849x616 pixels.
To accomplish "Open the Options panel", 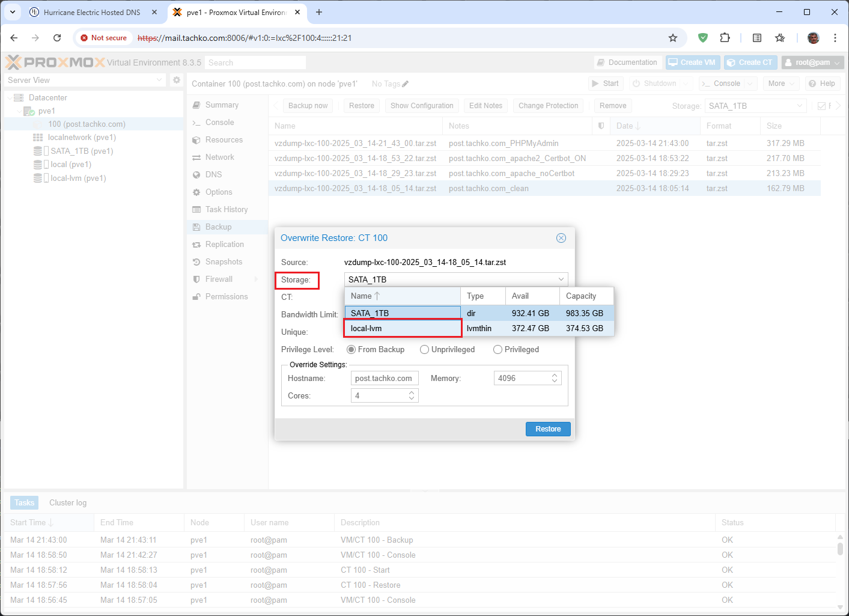I will [219, 192].
